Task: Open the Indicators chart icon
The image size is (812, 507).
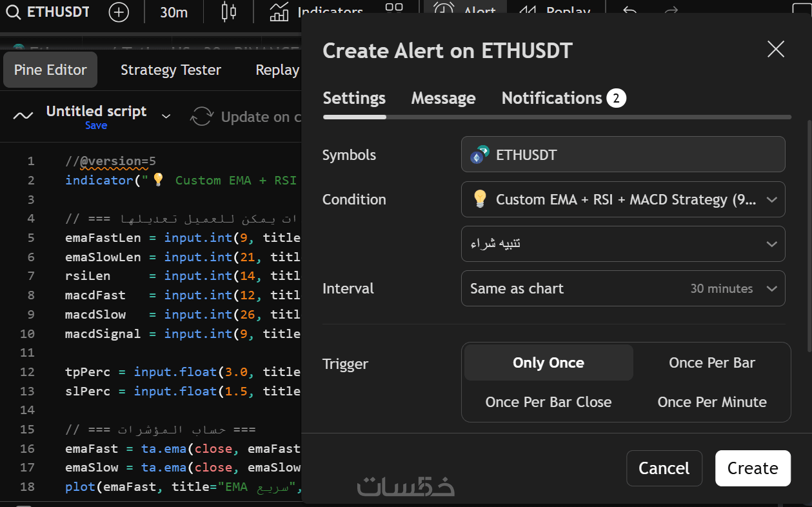Action: [x=279, y=12]
